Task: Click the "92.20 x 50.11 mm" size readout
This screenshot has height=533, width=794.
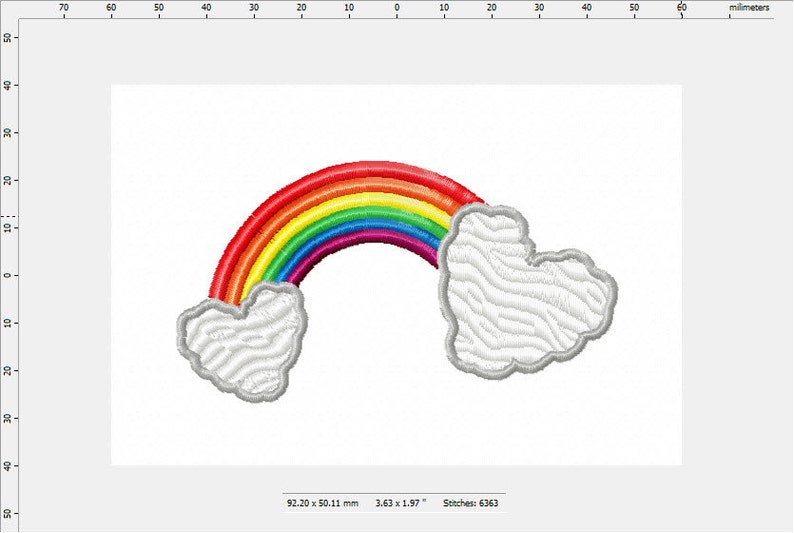Action: 323,503
